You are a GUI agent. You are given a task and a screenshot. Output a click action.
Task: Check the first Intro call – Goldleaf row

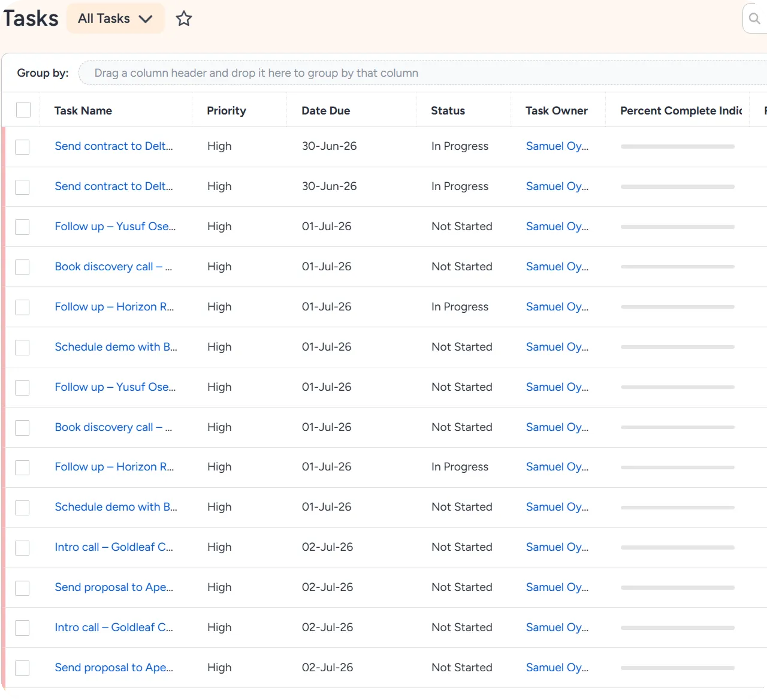pos(22,548)
